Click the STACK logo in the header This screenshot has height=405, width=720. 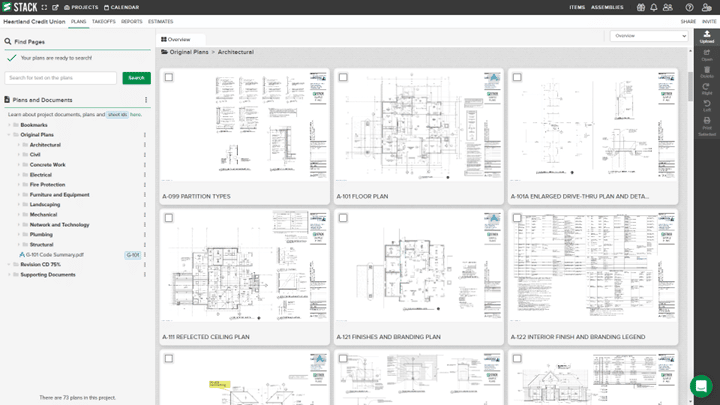click(x=20, y=7)
